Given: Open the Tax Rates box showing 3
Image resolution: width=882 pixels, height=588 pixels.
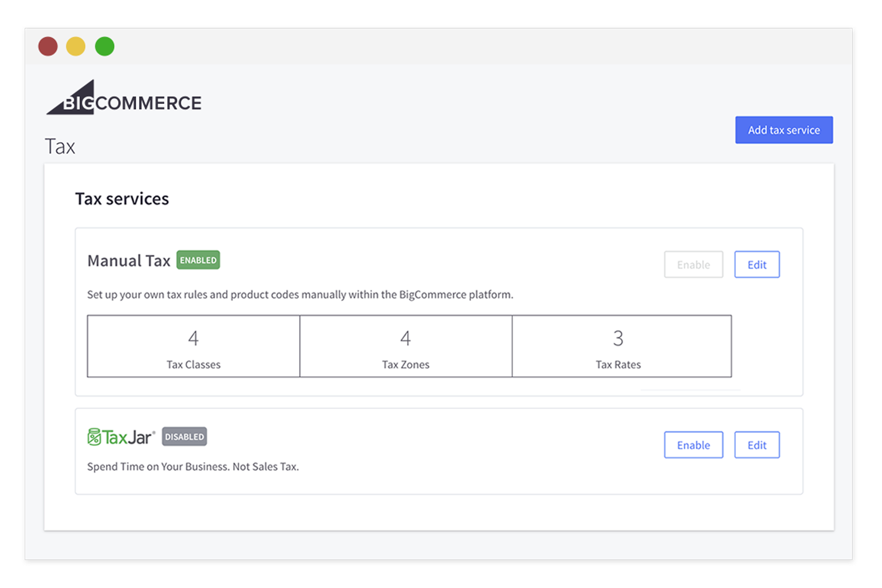Looking at the screenshot, I should click(x=622, y=346).
